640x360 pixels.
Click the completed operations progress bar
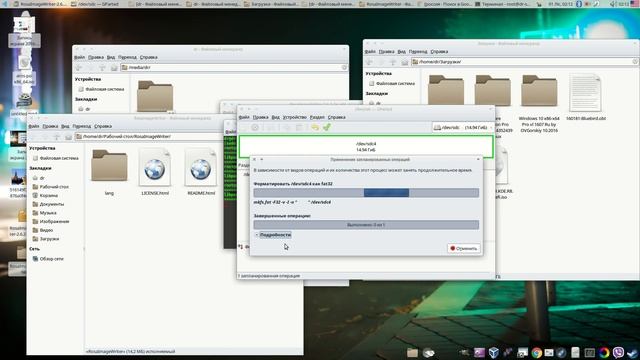tap(366, 225)
